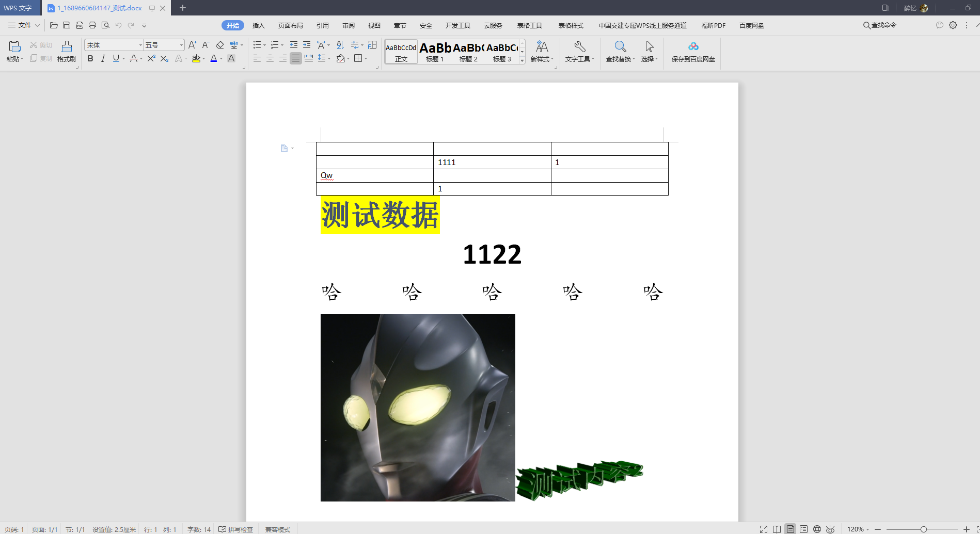Open the settings gear icon
Viewport: 980px width, 534px height.
[x=953, y=25]
